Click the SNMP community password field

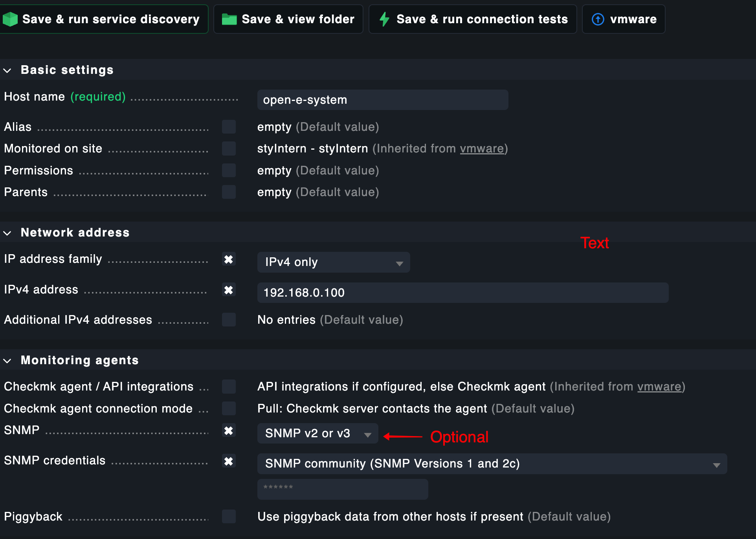342,489
